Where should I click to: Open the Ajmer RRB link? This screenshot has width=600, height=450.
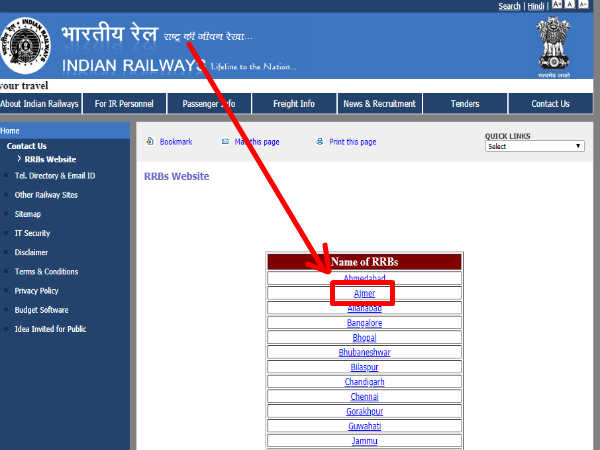[x=364, y=293]
